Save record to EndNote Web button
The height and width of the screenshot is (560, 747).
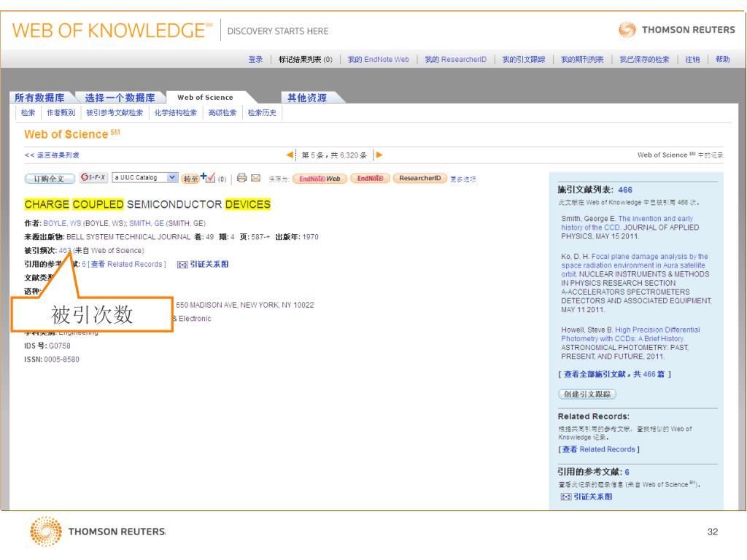point(320,179)
